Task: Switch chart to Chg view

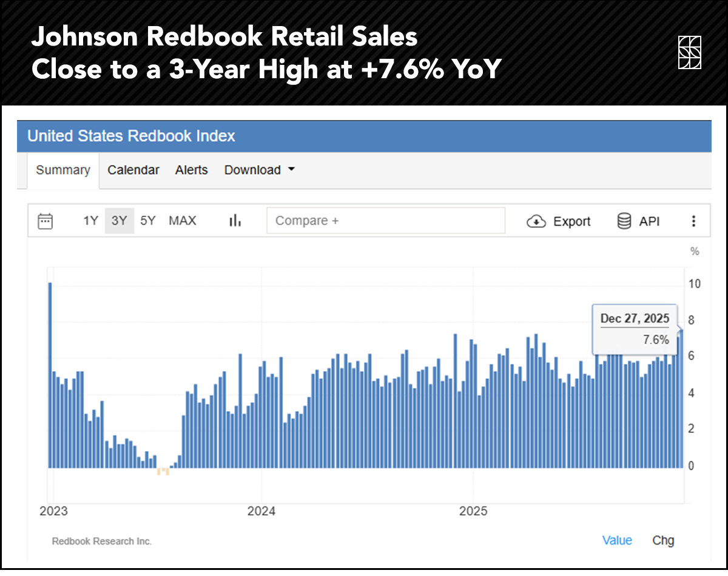Action: coord(663,540)
